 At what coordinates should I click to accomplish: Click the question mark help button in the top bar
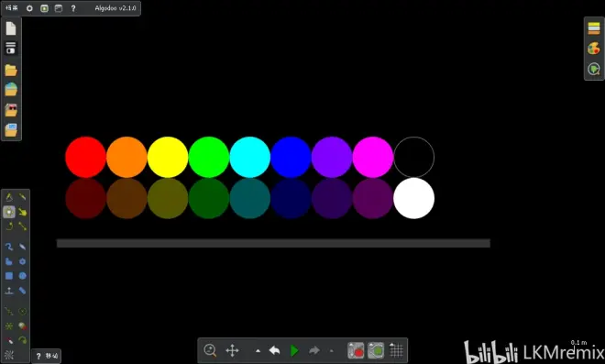pyautogui.click(x=73, y=8)
